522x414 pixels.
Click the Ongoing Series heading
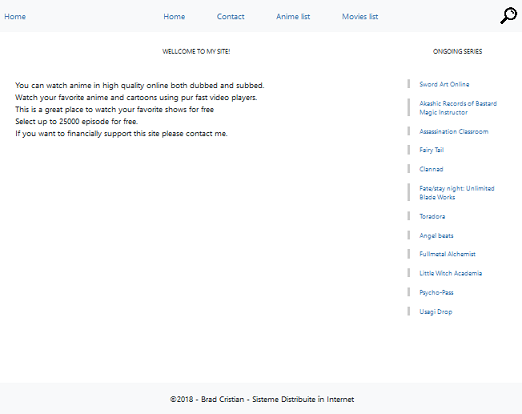click(x=457, y=51)
